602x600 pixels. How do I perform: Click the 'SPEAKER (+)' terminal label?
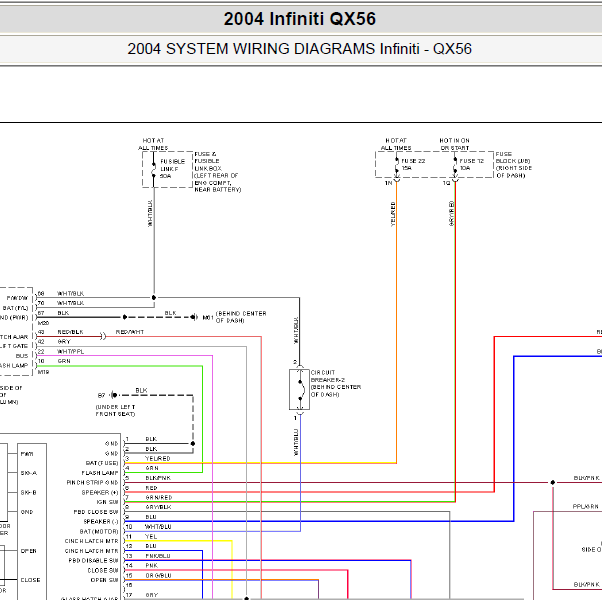pyautogui.click(x=100, y=493)
